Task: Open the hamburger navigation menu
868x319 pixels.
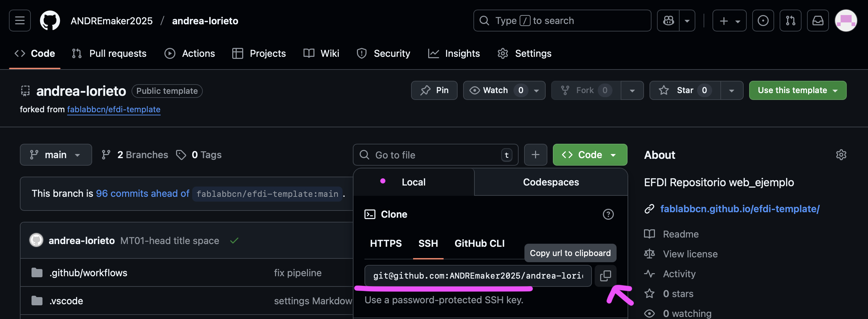Action: [x=20, y=21]
